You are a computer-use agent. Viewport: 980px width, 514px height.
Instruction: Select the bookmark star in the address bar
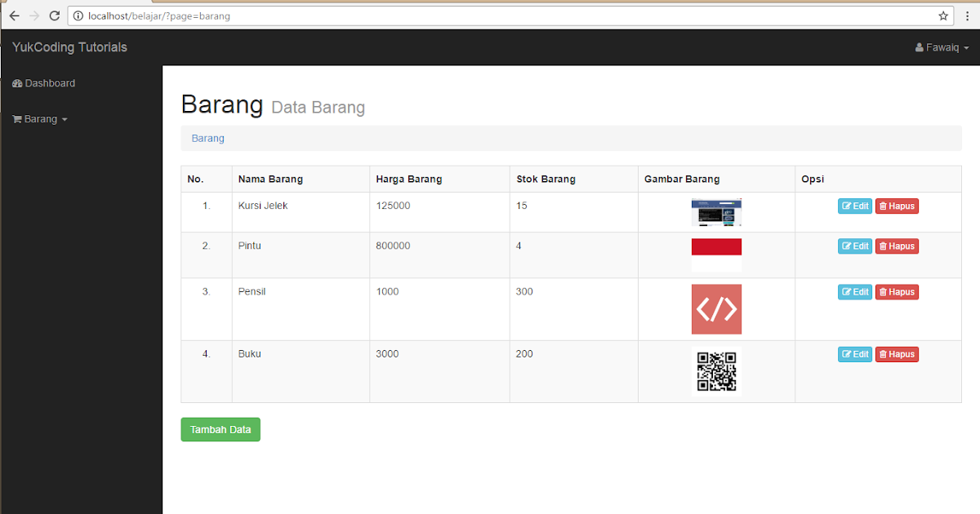tap(943, 16)
